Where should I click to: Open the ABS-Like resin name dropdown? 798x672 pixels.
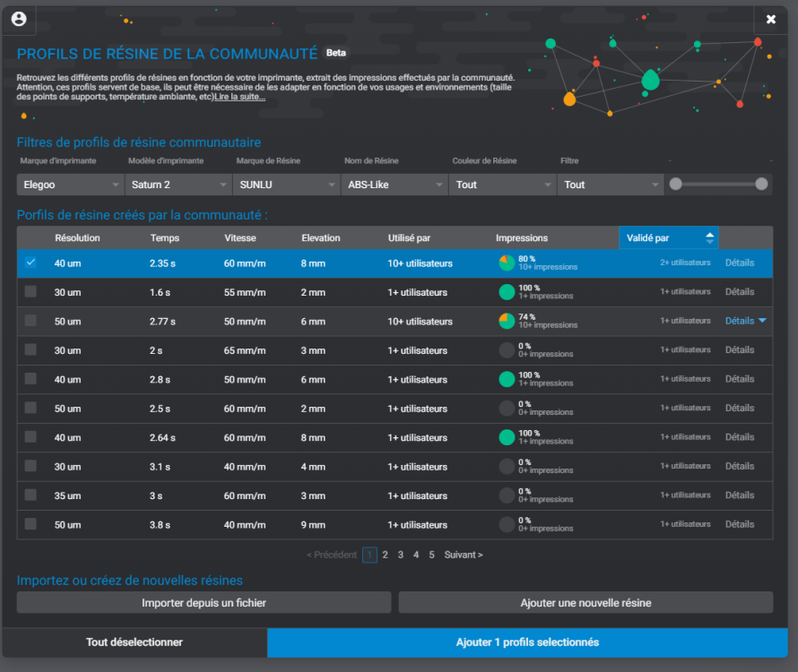click(x=395, y=185)
